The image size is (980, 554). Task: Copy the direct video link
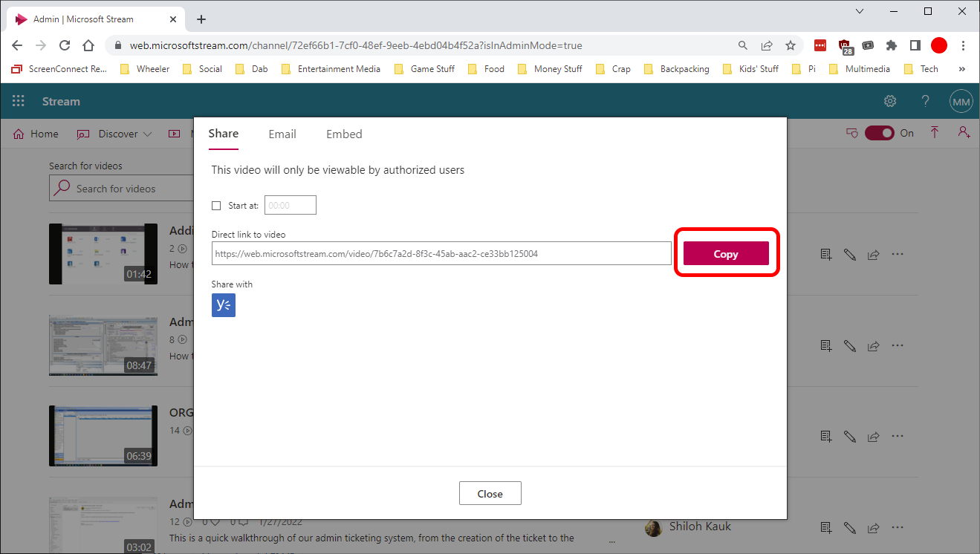[x=726, y=253]
